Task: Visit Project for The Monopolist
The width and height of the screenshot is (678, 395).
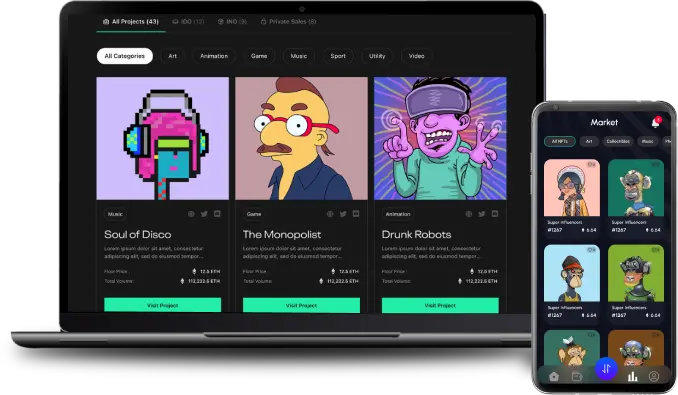Action: [301, 305]
